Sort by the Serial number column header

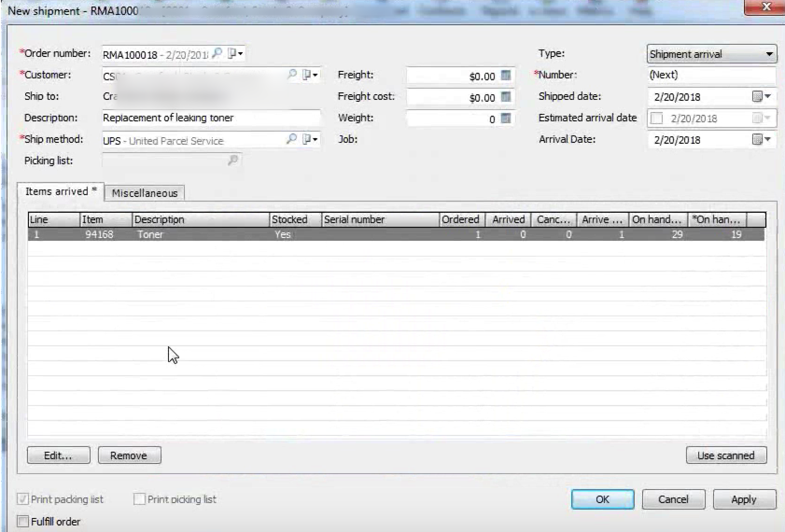pyautogui.click(x=381, y=220)
